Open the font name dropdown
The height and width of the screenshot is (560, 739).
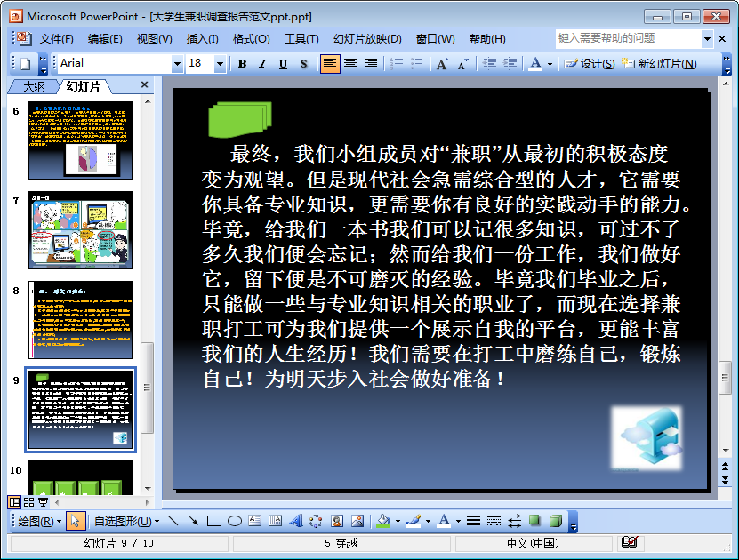177,64
